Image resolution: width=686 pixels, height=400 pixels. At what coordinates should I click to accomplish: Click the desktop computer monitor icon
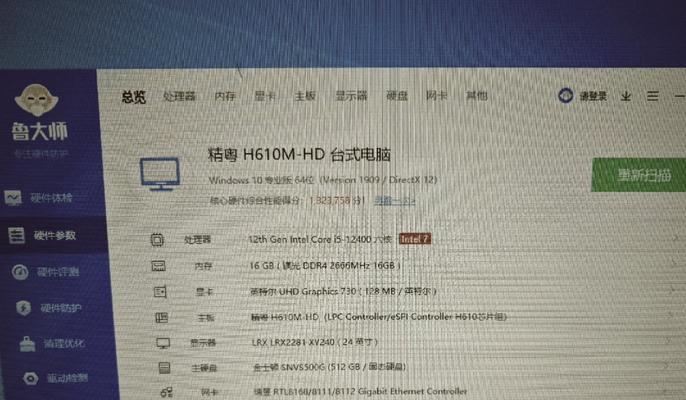[160, 174]
